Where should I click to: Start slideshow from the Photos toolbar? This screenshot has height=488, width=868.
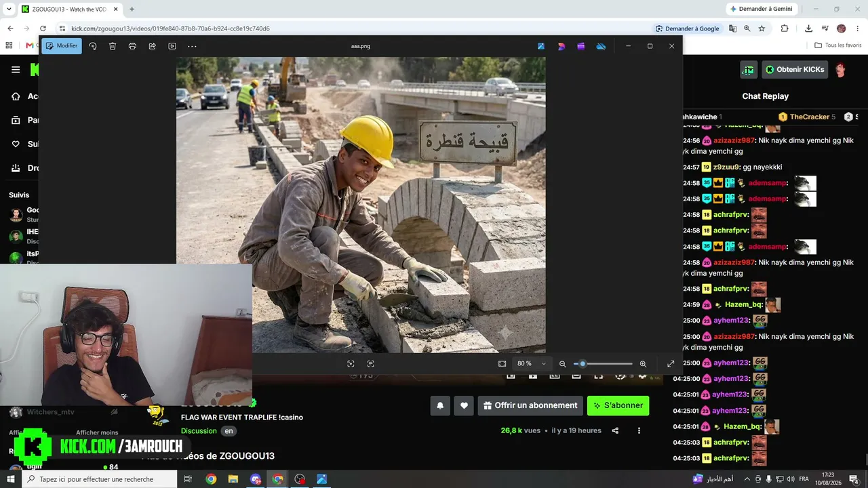(172, 46)
